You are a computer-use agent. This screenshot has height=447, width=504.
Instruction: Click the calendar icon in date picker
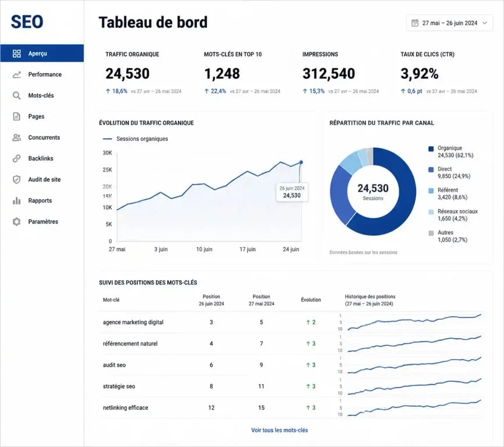(415, 23)
